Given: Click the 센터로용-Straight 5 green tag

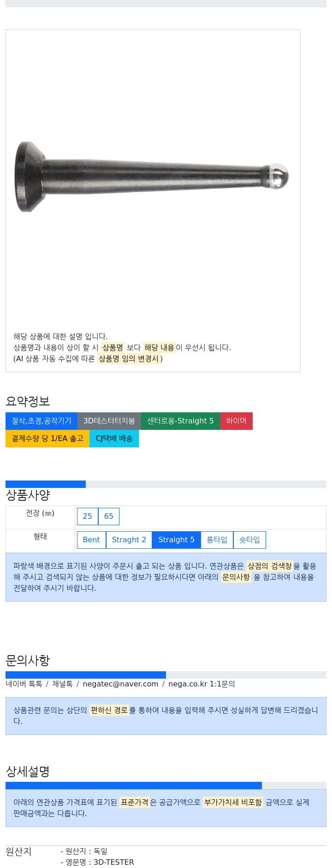Looking at the screenshot, I should [180, 421].
